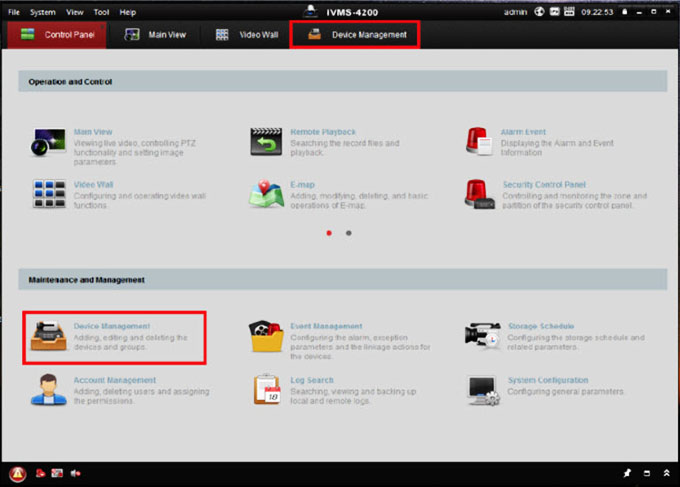The height and width of the screenshot is (487, 680).
Task: Click the red camera icon in bottom bar
Action: 40,473
